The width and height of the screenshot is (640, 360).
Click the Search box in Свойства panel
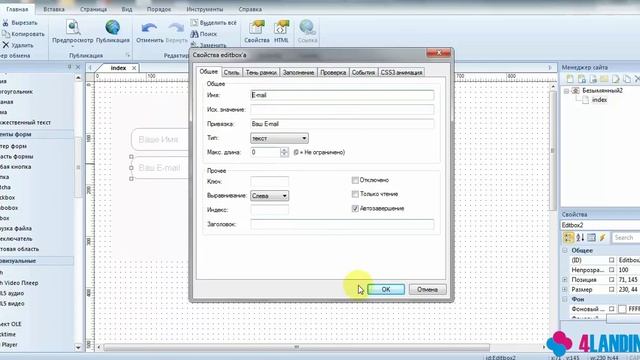pyautogui.click(x=625, y=238)
